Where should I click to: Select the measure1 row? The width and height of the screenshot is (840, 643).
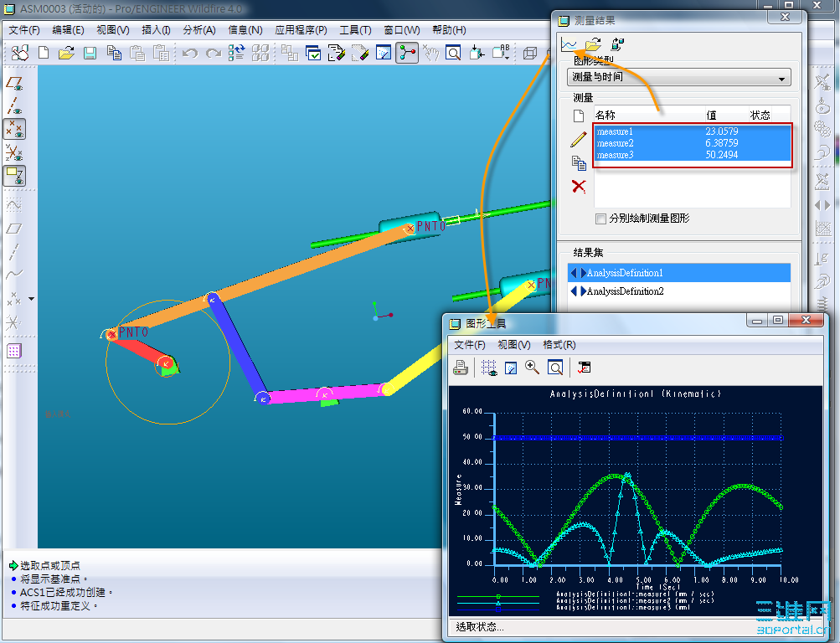[693, 131]
